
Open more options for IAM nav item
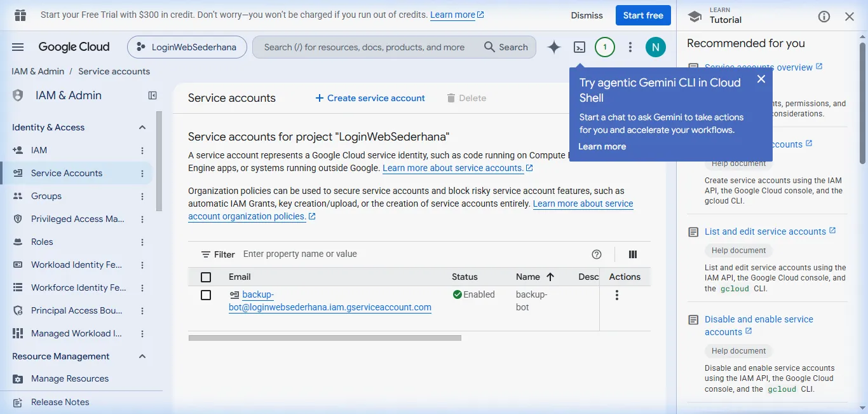click(x=142, y=151)
